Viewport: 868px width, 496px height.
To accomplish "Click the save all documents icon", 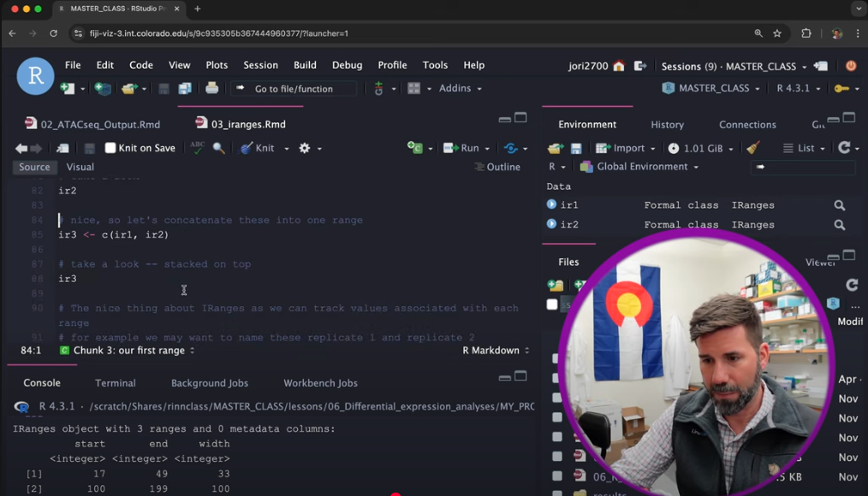I will (185, 88).
